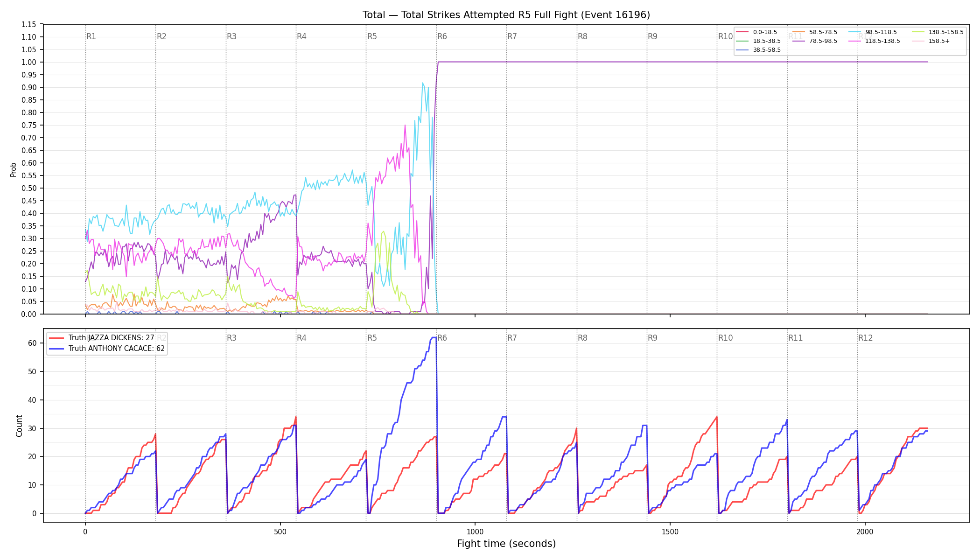Select the 78.5-98.5 legend entry

click(x=815, y=41)
